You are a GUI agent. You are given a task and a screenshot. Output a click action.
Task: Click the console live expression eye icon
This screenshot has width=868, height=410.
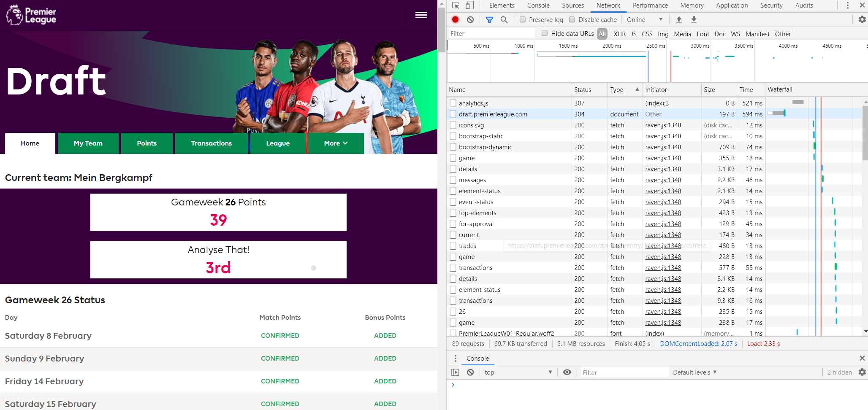coord(567,372)
